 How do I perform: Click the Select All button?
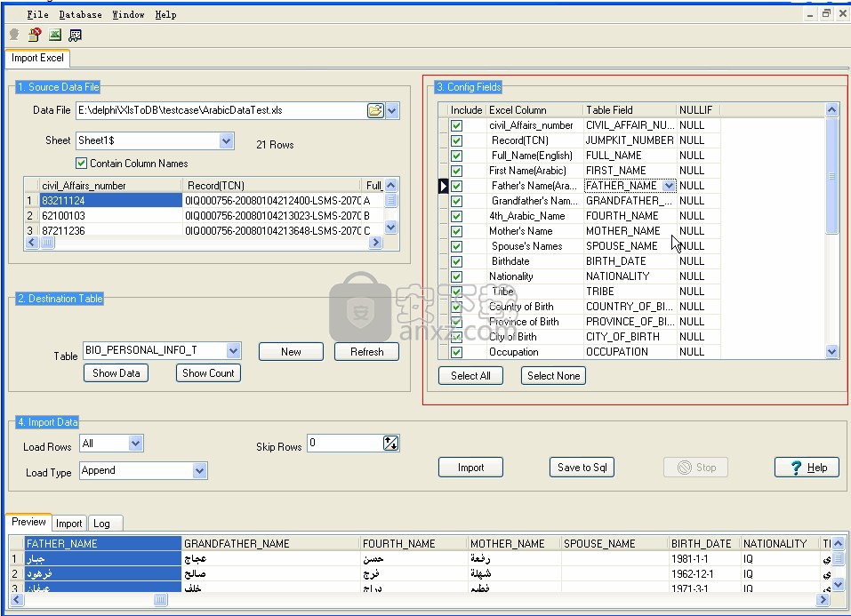tap(470, 376)
